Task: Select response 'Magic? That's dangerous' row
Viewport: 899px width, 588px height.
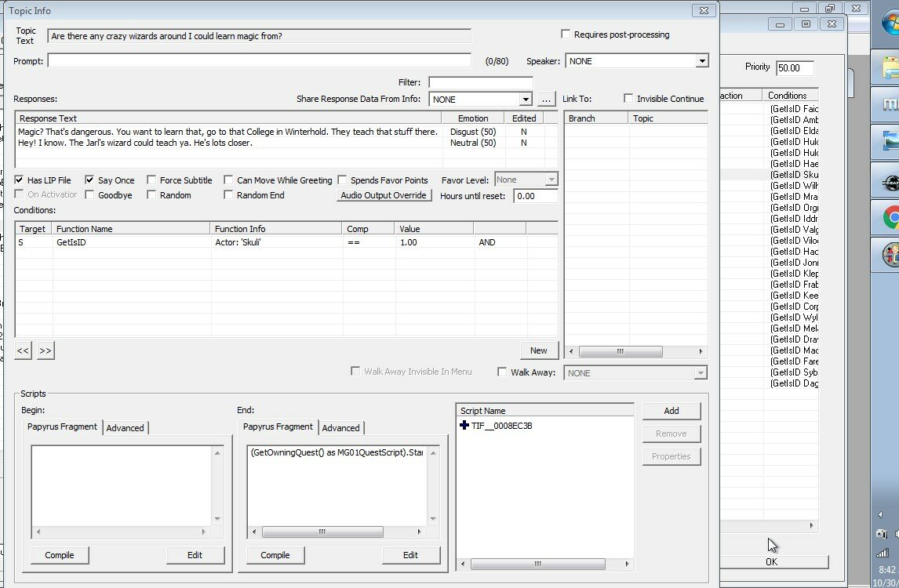Action: click(286, 132)
